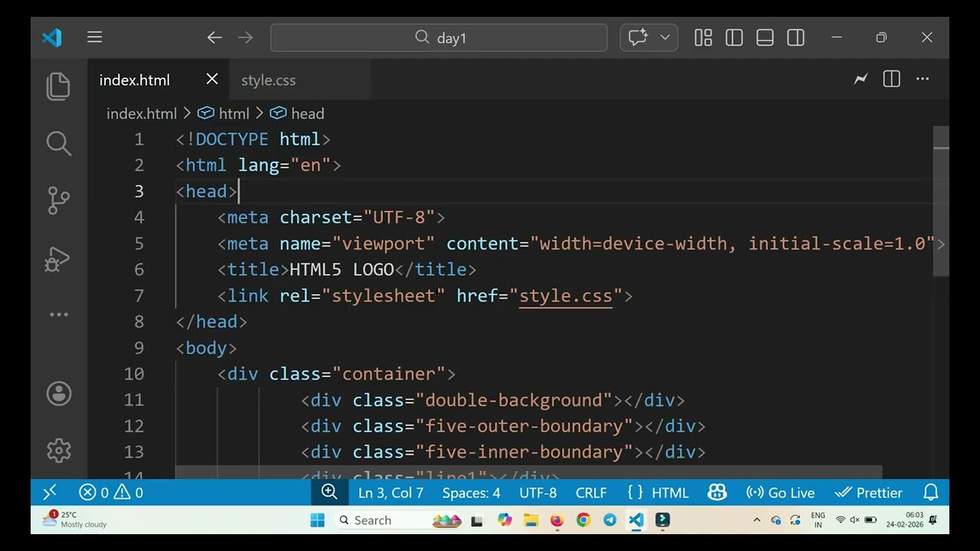Open the hamburger application menu
The width and height of the screenshot is (980, 551).
94,37
